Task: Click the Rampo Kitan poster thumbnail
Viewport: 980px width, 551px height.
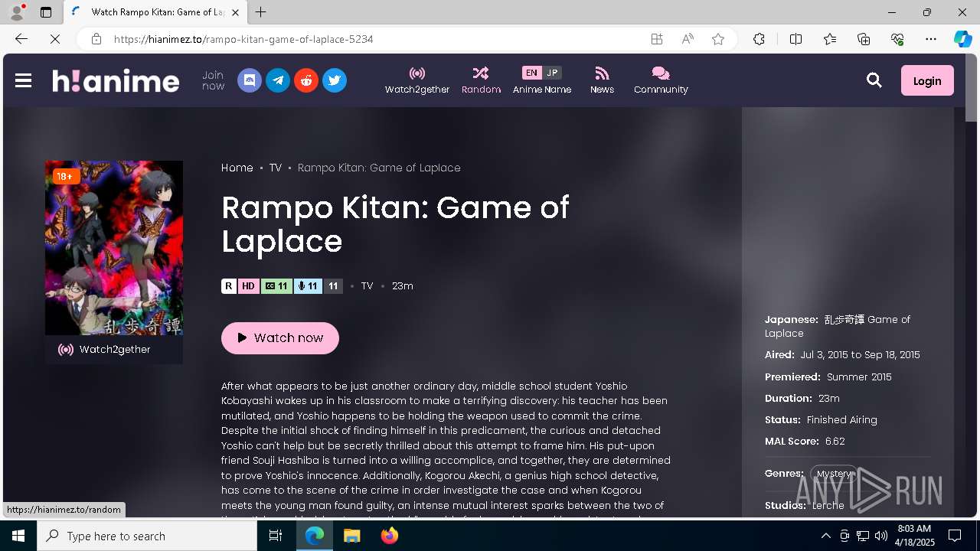Action: pos(114,248)
